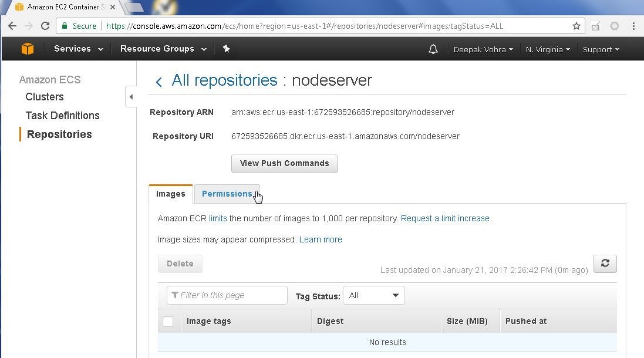Click the Repository ARN value text
The height and width of the screenshot is (358, 644).
[x=342, y=112]
